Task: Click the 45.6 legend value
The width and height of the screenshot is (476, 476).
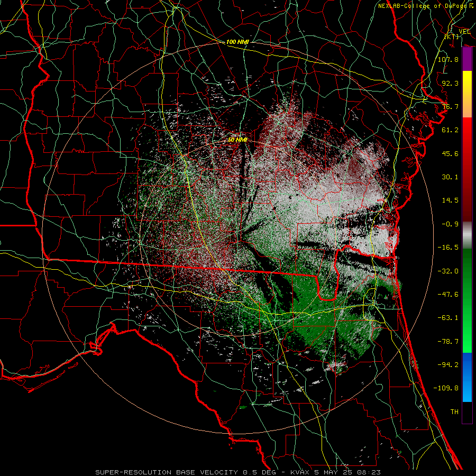Action: click(450, 153)
